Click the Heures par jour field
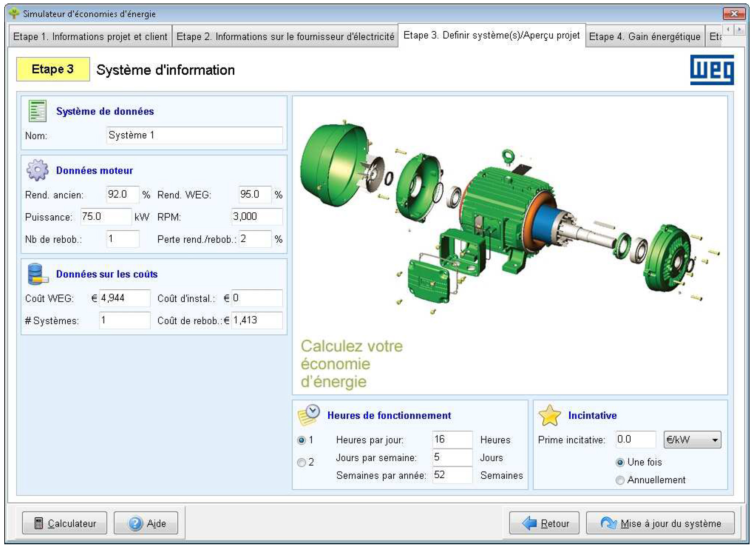756x549 pixels. [x=452, y=440]
